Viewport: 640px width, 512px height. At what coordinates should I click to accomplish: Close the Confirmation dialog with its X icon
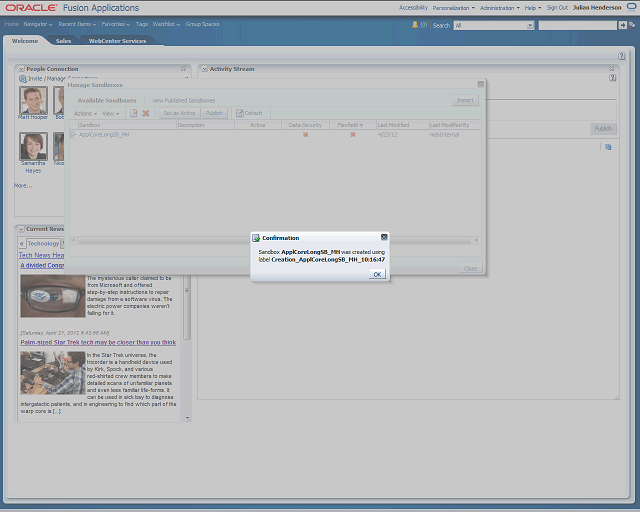pos(384,237)
